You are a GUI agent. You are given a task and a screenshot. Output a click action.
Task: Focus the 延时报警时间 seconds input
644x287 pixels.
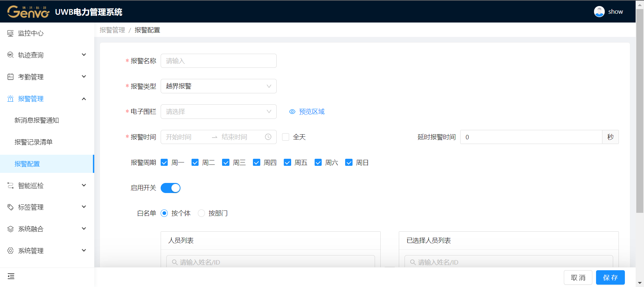tap(531, 137)
